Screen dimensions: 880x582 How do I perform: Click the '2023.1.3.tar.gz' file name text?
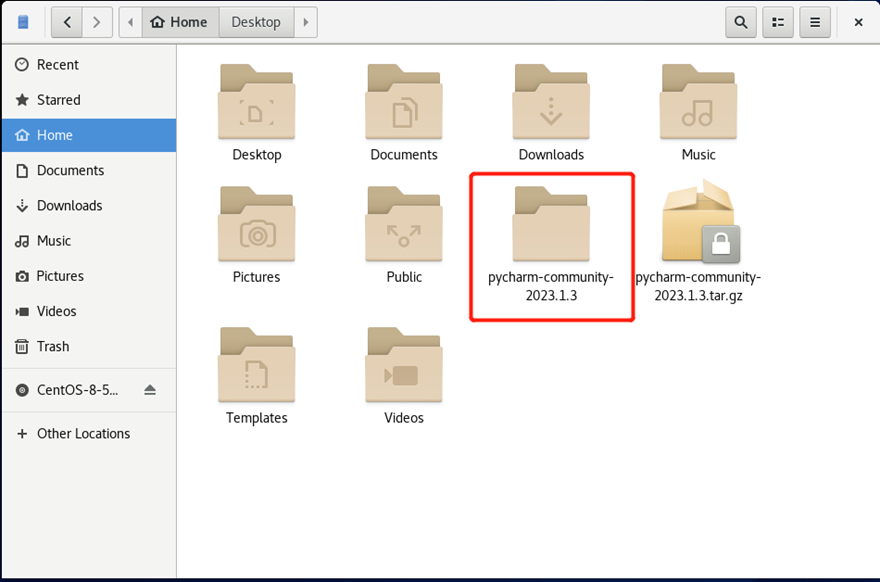(698, 296)
